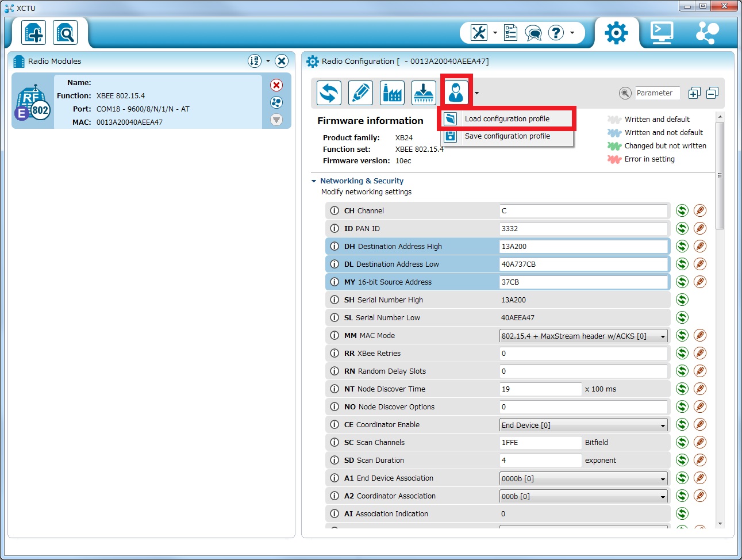This screenshot has width=742, height=560.
Task: Open the dropdown arrow beside Tools wrench
Action: tap(495, 33)
